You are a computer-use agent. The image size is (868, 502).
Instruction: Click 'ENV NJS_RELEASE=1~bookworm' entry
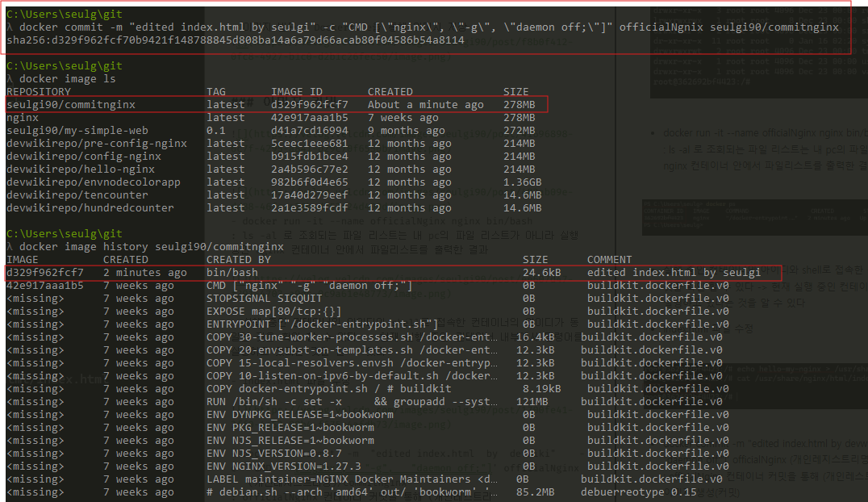tap(290, 441)
